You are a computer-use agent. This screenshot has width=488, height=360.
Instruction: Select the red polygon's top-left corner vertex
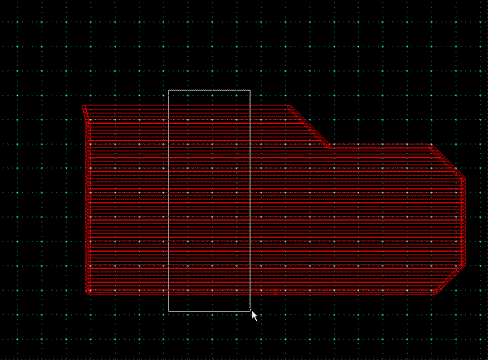tap(84, 107)
